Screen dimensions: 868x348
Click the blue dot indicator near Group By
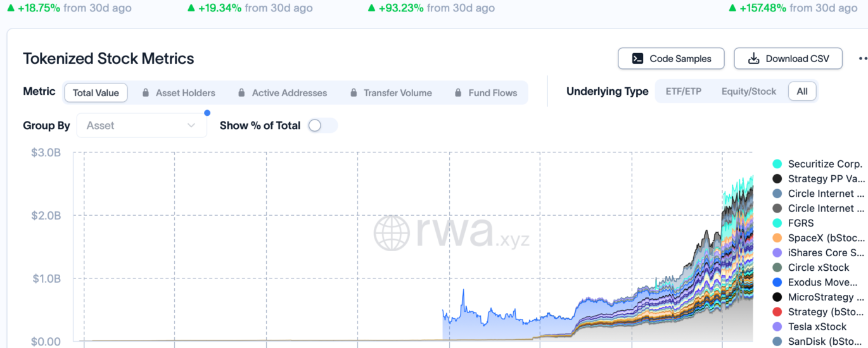coord(207,113)
